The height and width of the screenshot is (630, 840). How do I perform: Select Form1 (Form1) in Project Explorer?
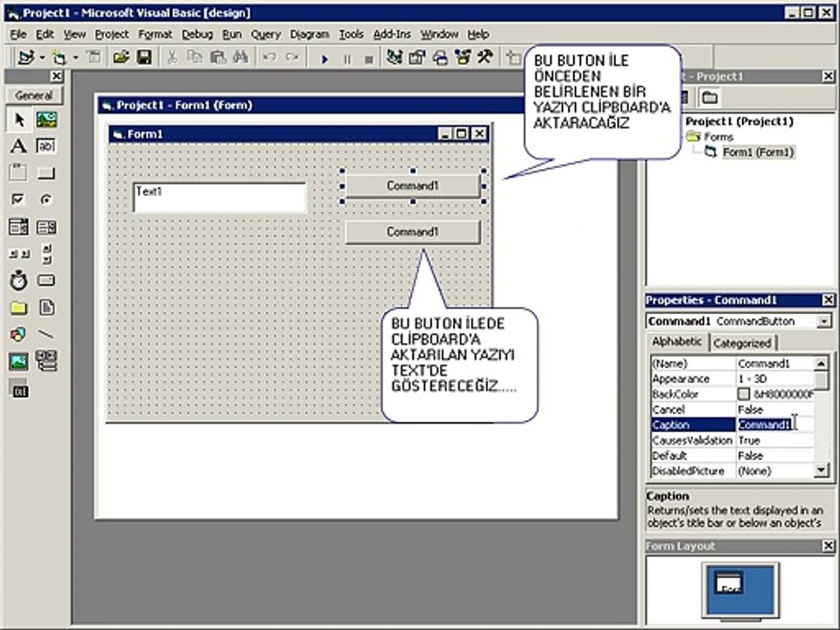[758, 152]
